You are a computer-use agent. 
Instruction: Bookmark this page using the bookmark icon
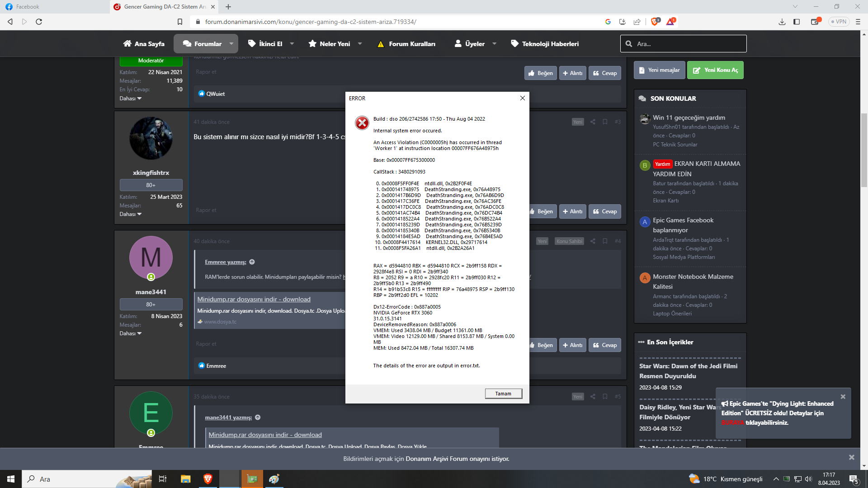point(180,22)
